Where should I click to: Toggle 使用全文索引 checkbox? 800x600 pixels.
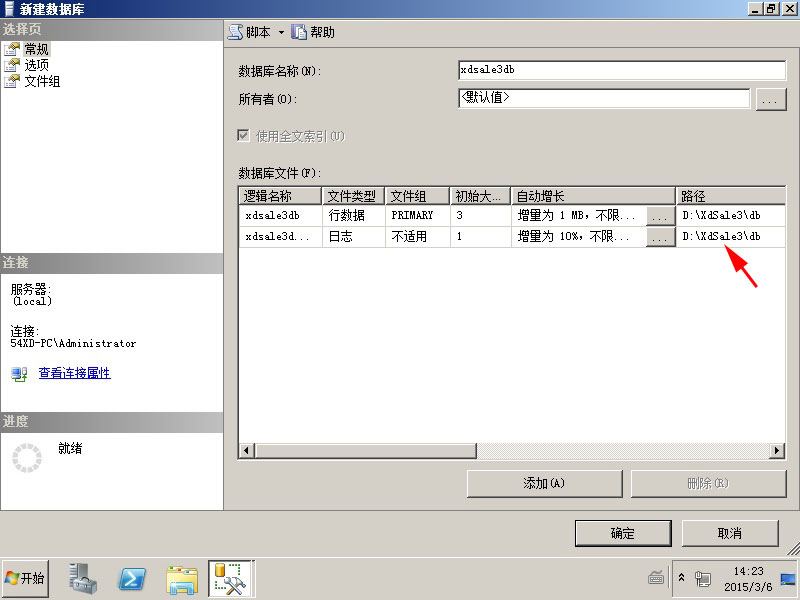tap(243, 135)
